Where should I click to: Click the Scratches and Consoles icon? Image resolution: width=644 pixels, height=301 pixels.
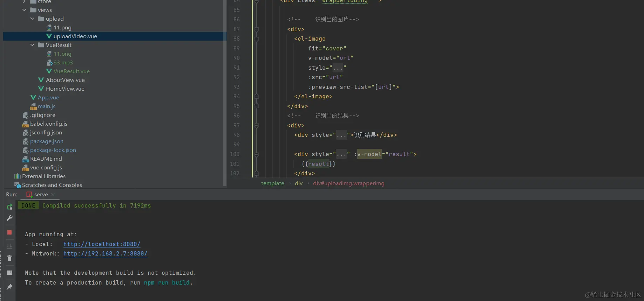[18, 185]
